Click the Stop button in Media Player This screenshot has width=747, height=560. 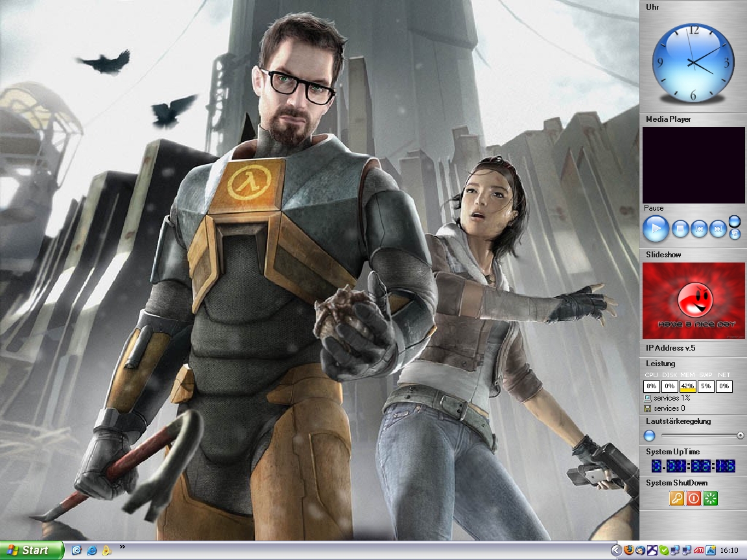[680, 229]
